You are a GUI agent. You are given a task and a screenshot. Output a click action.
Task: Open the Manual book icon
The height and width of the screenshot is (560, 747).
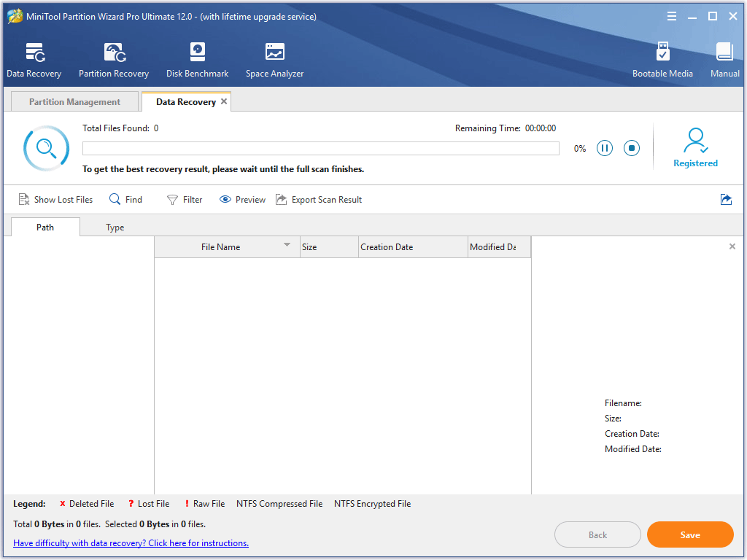point(724,60)
